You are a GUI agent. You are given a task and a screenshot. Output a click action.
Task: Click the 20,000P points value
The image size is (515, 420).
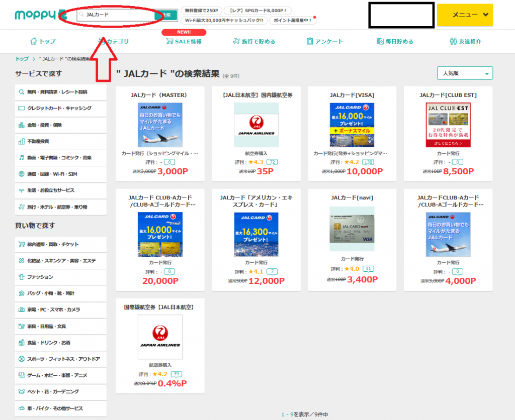click(x=160, y=281)
